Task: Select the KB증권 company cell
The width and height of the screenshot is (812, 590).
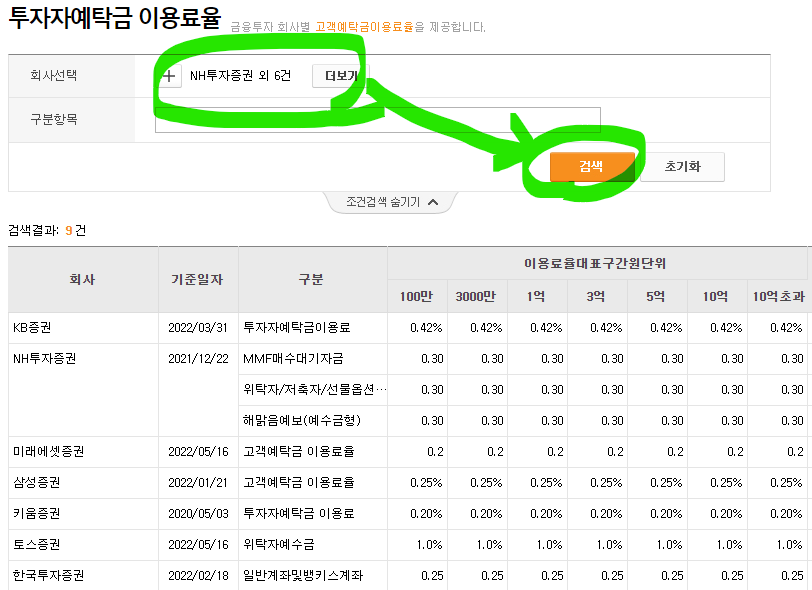Action: (83, 328)
